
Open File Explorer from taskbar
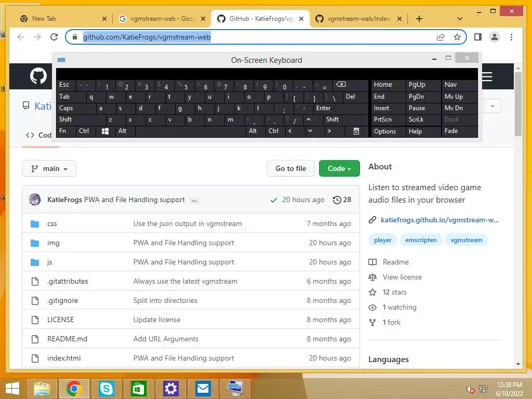(x=42, y=389)
